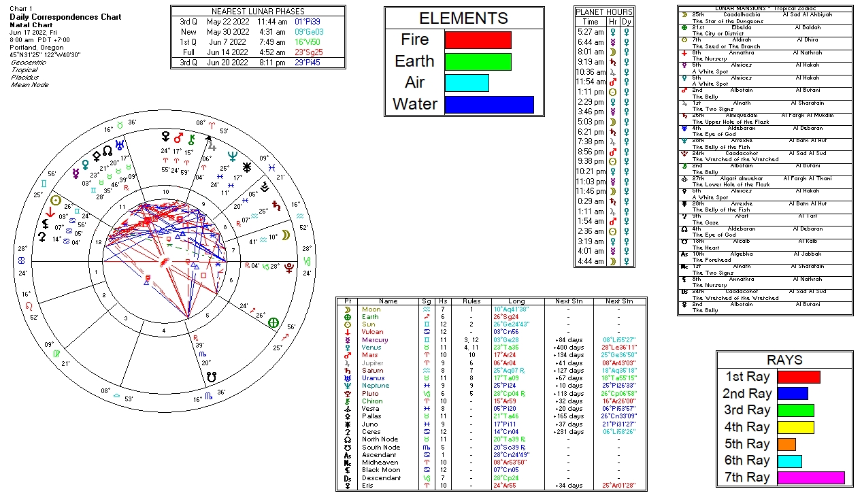Select the Pisces sign on the outer ring
The height and width of the screenshot is (504, 862).
point(271,167)
